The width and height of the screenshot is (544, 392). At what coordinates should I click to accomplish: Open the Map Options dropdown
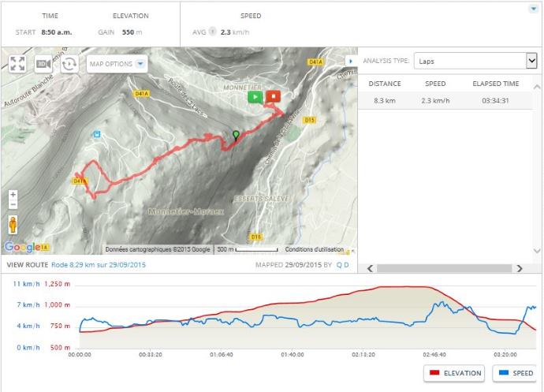tap(117, 64)
